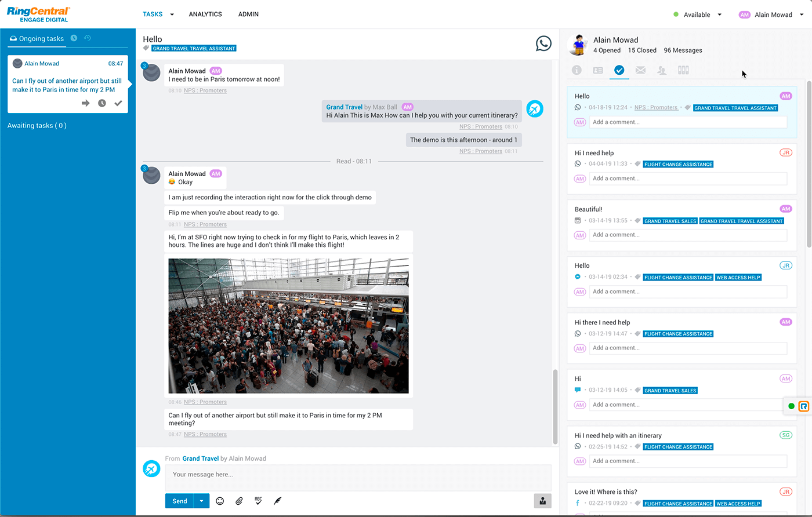Open the Grand Travel link above message box
The image size is (812, 517).
coord(200,458)
